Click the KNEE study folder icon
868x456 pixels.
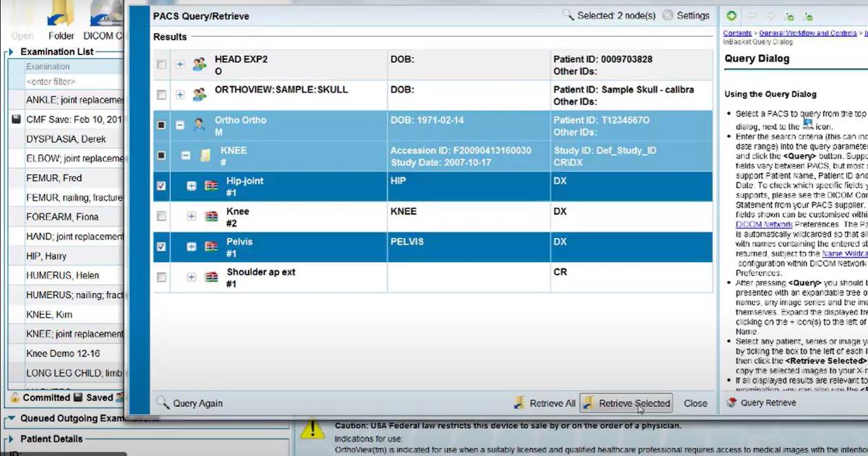[206, 156]
